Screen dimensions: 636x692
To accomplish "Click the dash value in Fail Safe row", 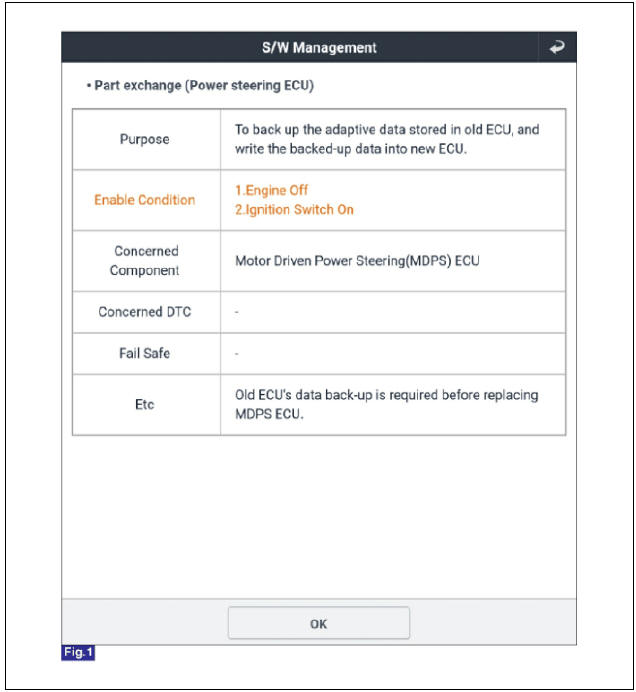I will coord(237,354).
